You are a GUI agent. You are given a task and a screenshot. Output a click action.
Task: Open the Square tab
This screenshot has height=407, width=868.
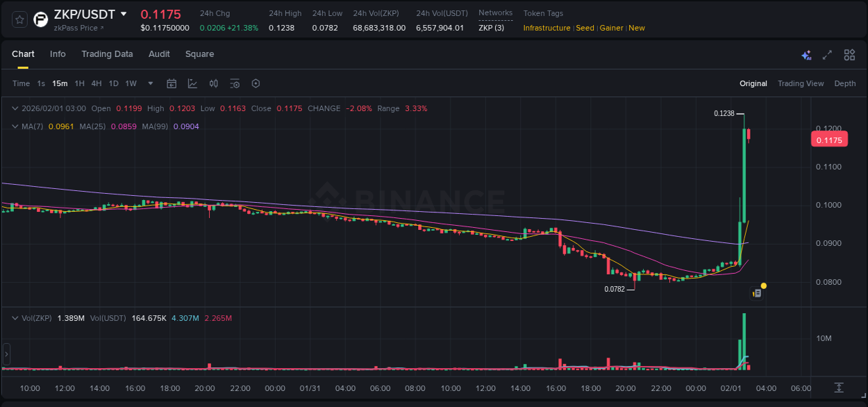199,54
